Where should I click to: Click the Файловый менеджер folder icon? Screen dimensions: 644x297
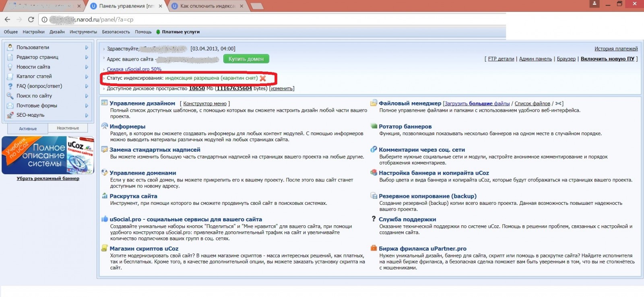coord(374,103)
